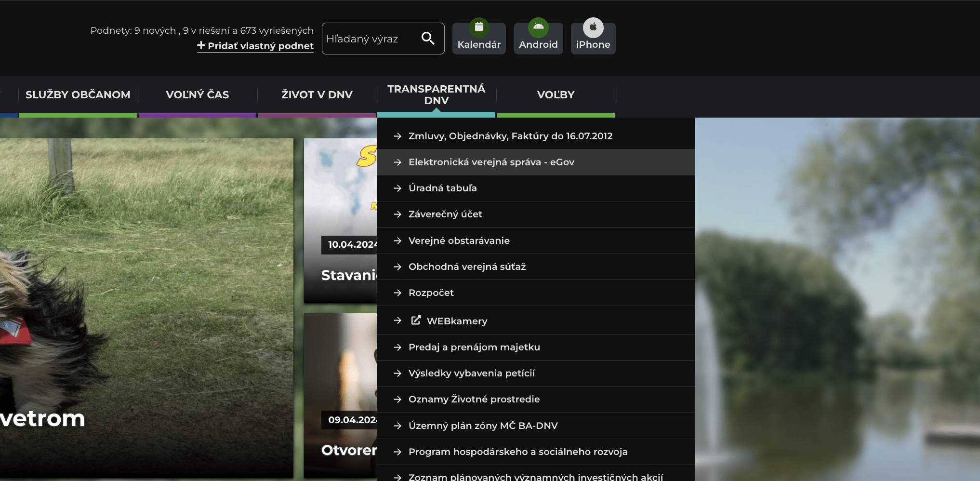Screen dimensions: 980x481
Task: Select Elektronická verejná správa - eGov
Action: pyautogui.click(x=491, y=162)
